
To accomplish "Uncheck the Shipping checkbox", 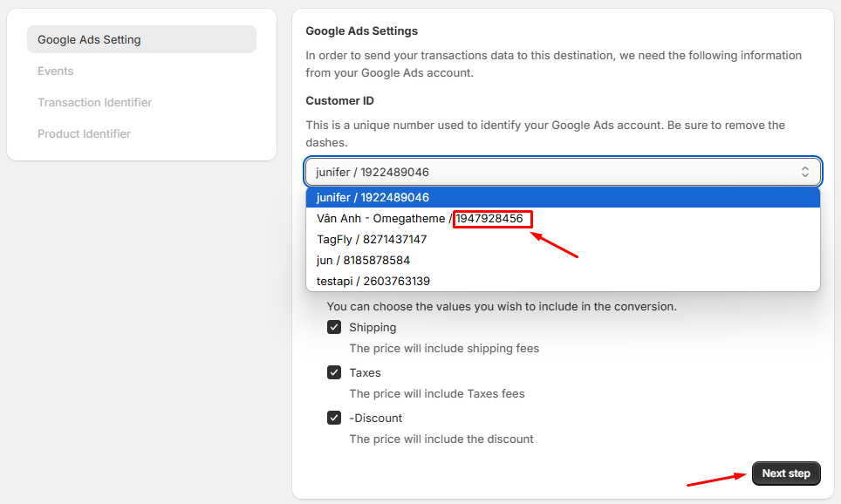I will pos(334,327).
